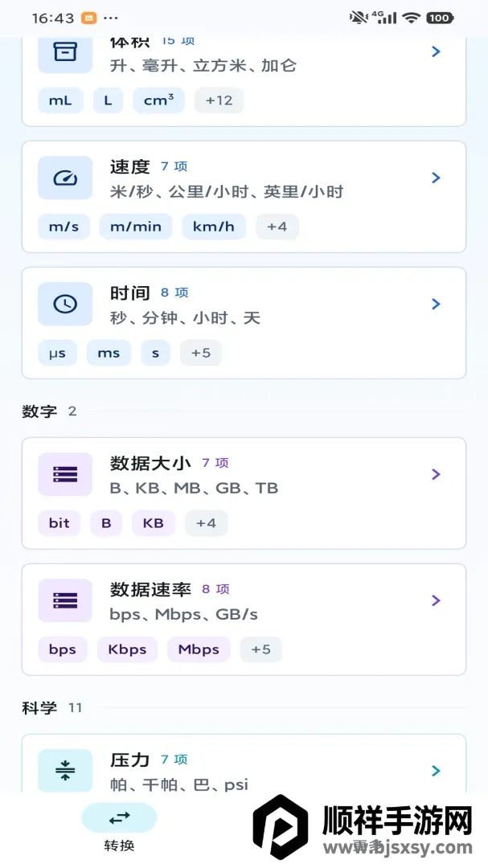This screenshot has height=868, width=488.
Task: Select the ms unit chip
Action: (x=109, y=353)
